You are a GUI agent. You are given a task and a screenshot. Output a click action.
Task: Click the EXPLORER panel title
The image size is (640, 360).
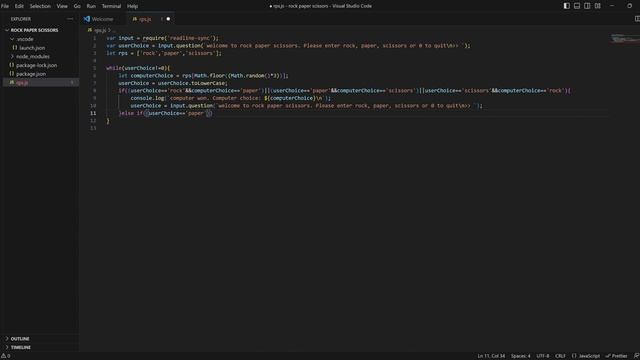coord(20,19)
